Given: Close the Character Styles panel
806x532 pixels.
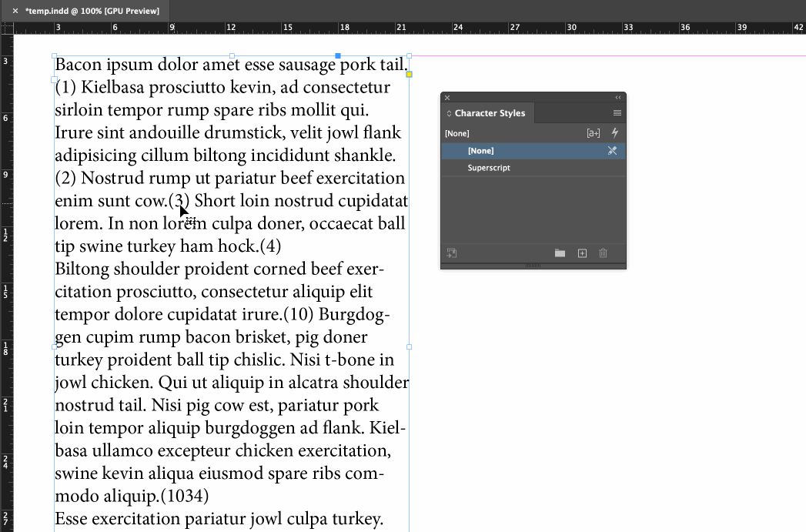Looking at the screenshot, I should click(x=447, y=98).
